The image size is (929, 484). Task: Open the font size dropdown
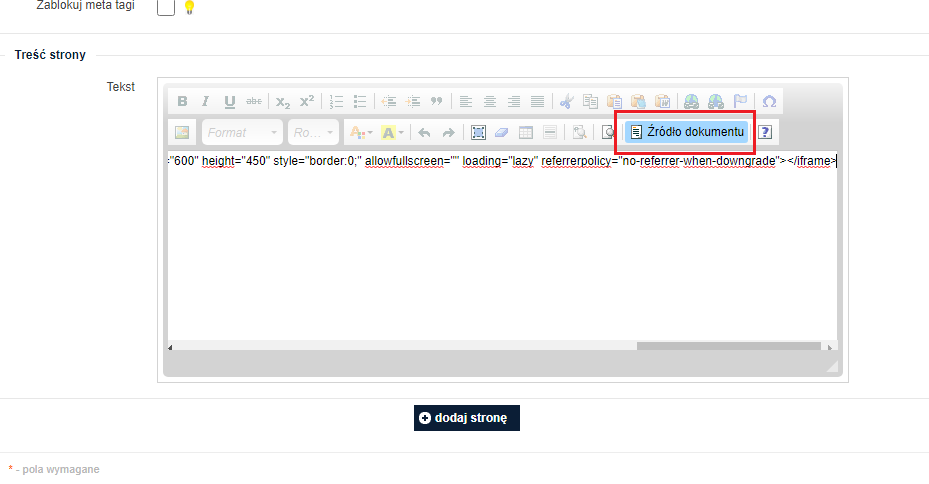[x=313, y=132]
